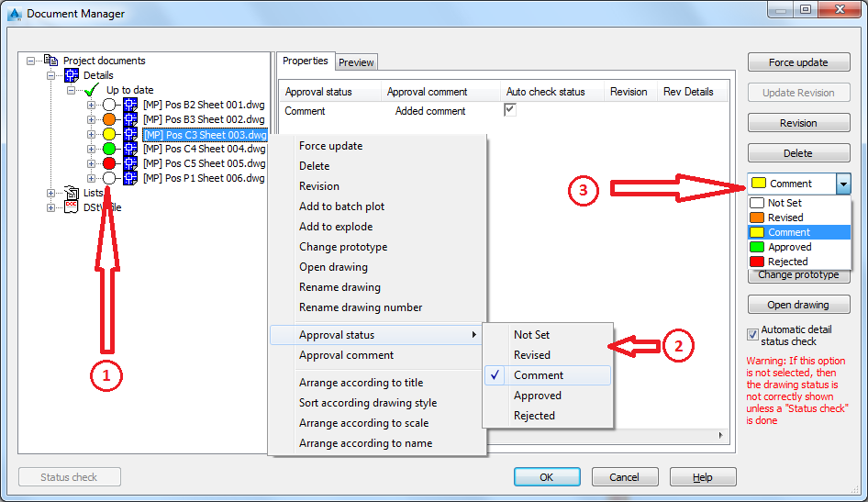Expand the Pos C4 Sheet 004.dwg node
The width and height of the screenshot is (868, 502).
92,149
